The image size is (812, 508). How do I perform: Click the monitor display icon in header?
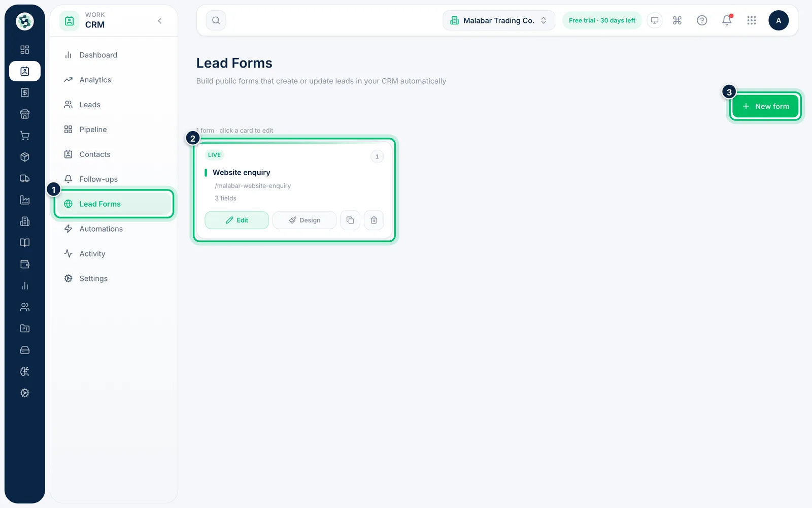(x=655, y=20)
